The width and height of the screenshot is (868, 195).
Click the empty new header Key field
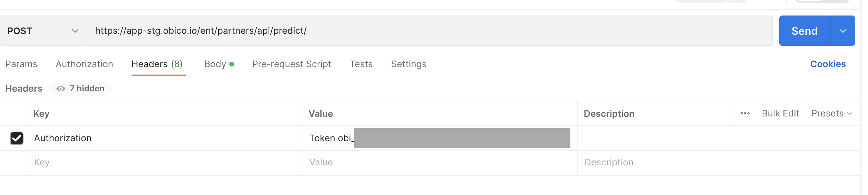pos(164,163)
